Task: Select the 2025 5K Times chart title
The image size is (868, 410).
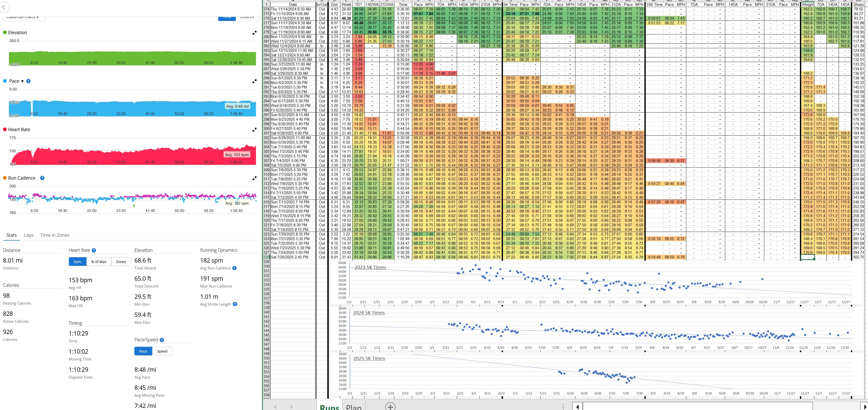Action: tap(369, 358)
